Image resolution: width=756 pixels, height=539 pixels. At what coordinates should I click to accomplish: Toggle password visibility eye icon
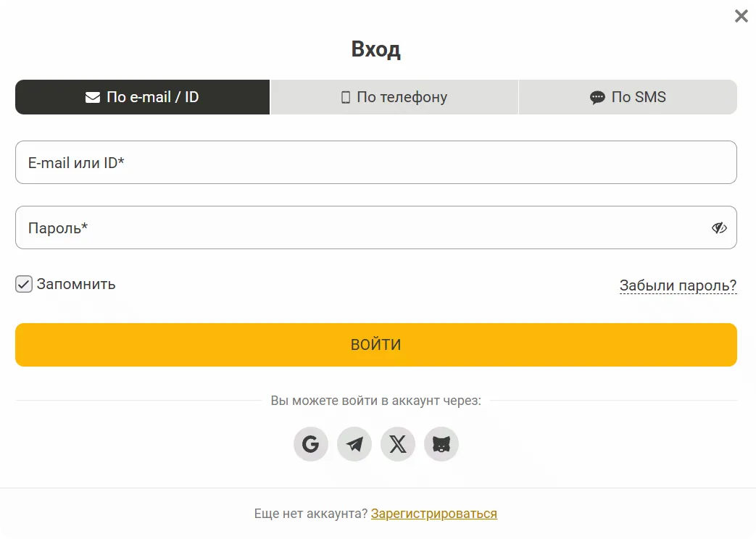tap(718, 228)
